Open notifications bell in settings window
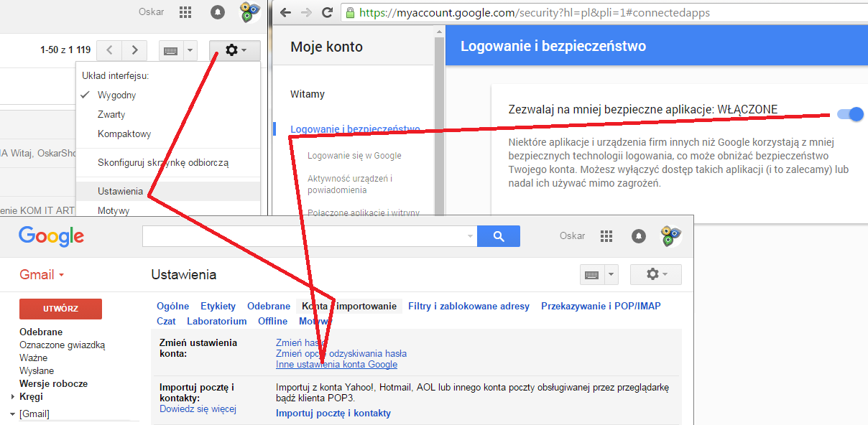The image size is (868, 425). click(639, 235)
